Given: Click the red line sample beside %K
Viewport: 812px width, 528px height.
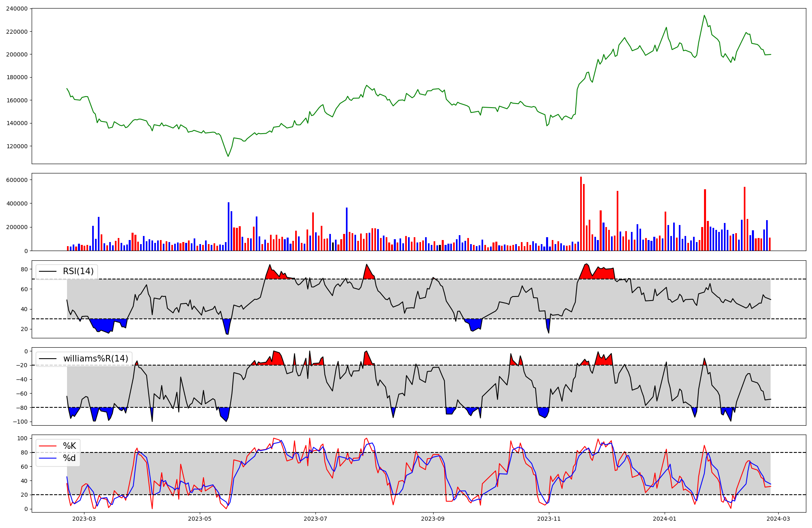Looking at the screenshot, I should click(x=47, y=446).
